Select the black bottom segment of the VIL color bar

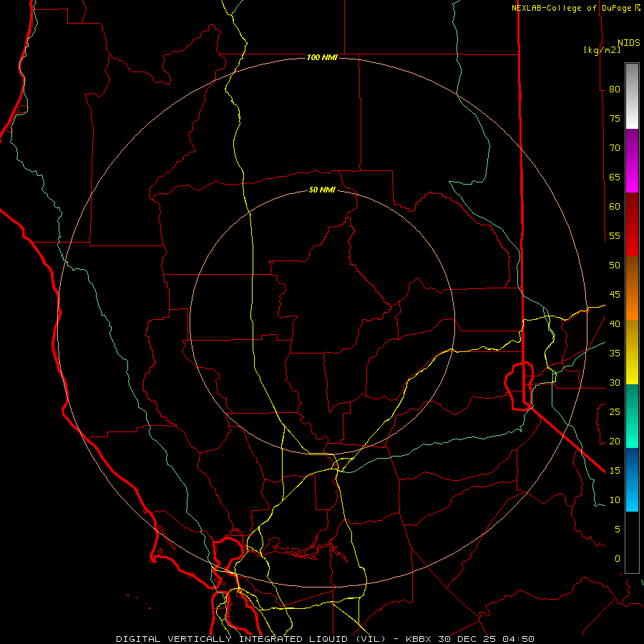click(632, 542)
